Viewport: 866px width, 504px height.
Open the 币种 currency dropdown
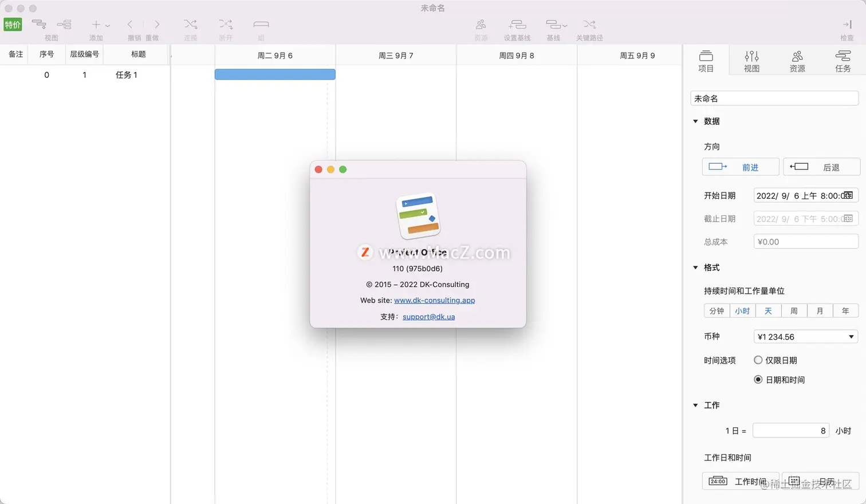806,337
